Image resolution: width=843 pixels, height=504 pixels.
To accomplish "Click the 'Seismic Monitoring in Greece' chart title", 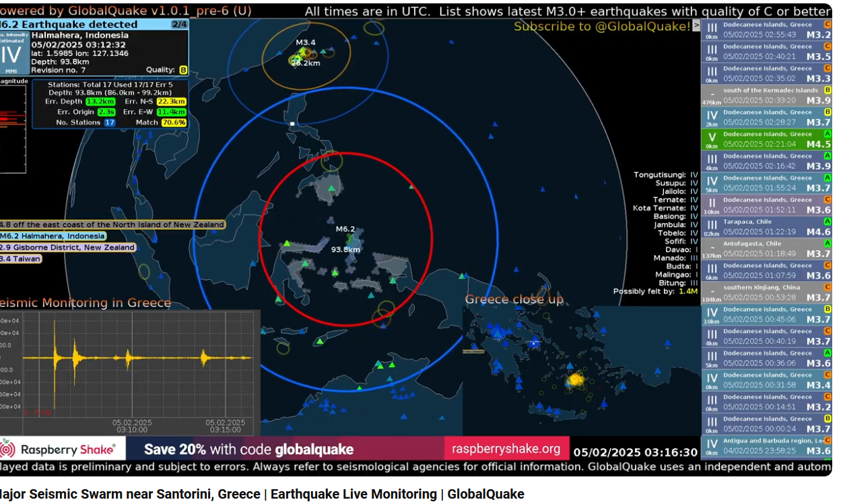I will (x=86, y=303).
